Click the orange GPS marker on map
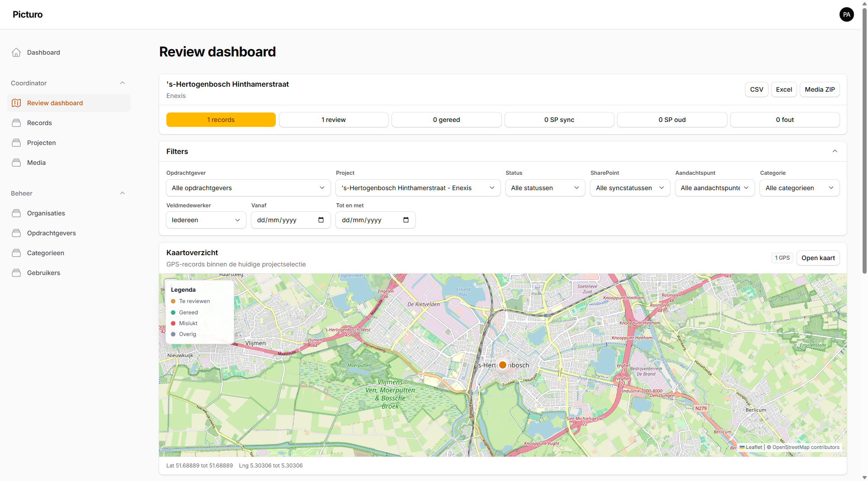868x481 pixels. tap(503, 365)
